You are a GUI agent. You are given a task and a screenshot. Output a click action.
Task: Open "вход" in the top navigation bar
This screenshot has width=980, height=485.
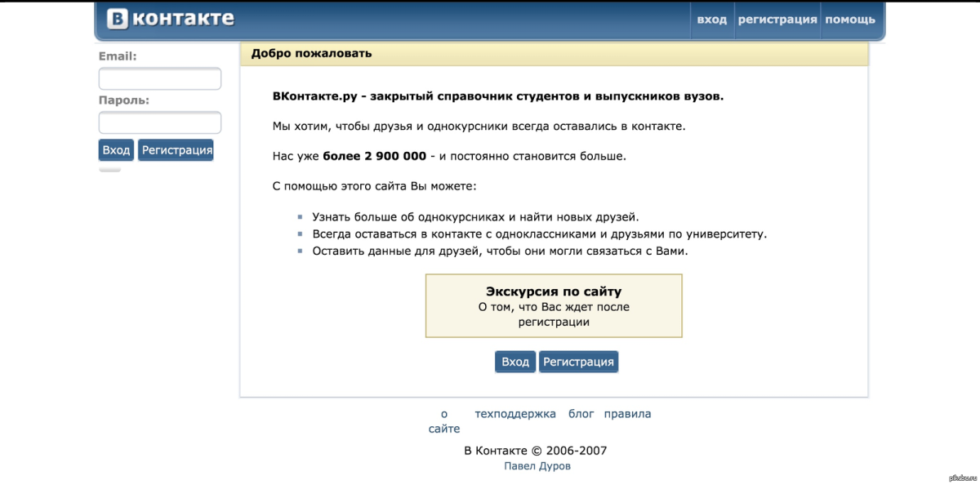pyautogui.click(x=712, y=19)
